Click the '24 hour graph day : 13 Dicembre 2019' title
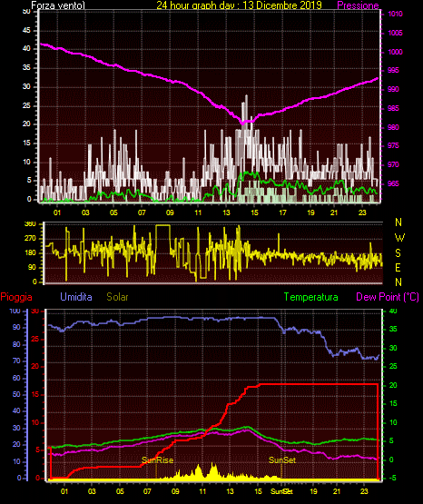The height and width of the screenshot is (504, 423). click(239, 5)
